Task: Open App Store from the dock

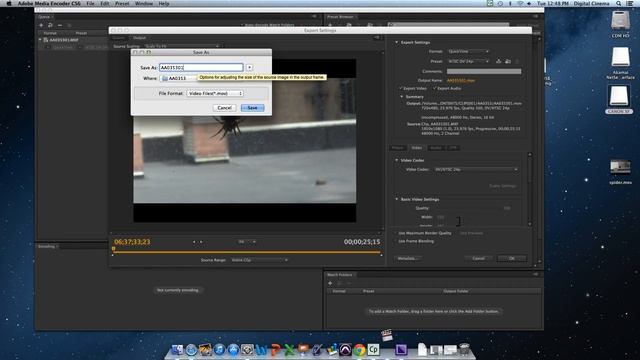Action: click(233, 350)
